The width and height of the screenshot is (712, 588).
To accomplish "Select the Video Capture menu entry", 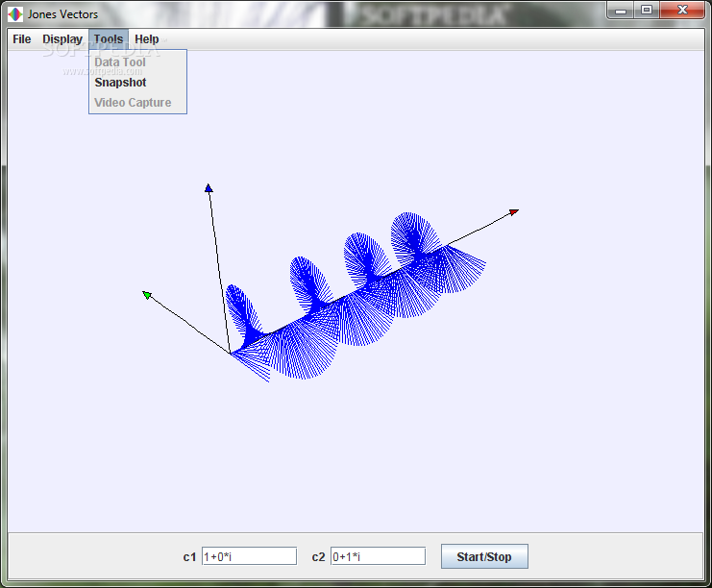I will [137, 103].
